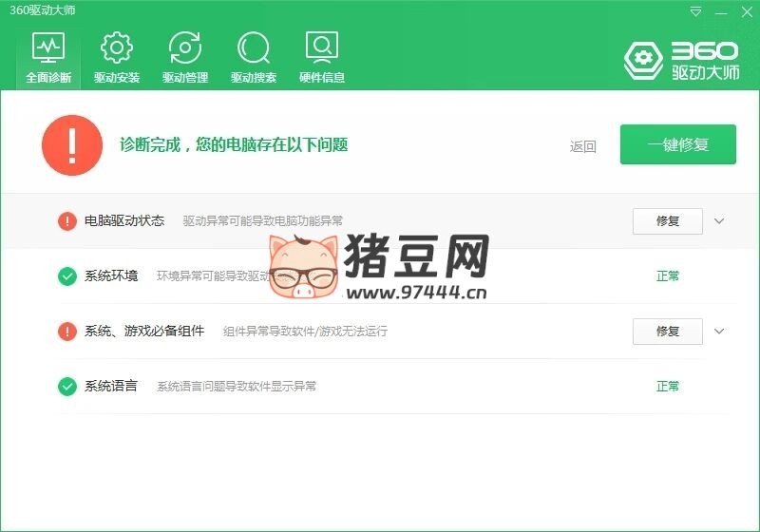The width and height of the screenshot is (760, 532).
Task: Expand the 系统、游戏必备组件 details chevron
Action: tap(719, 332)
